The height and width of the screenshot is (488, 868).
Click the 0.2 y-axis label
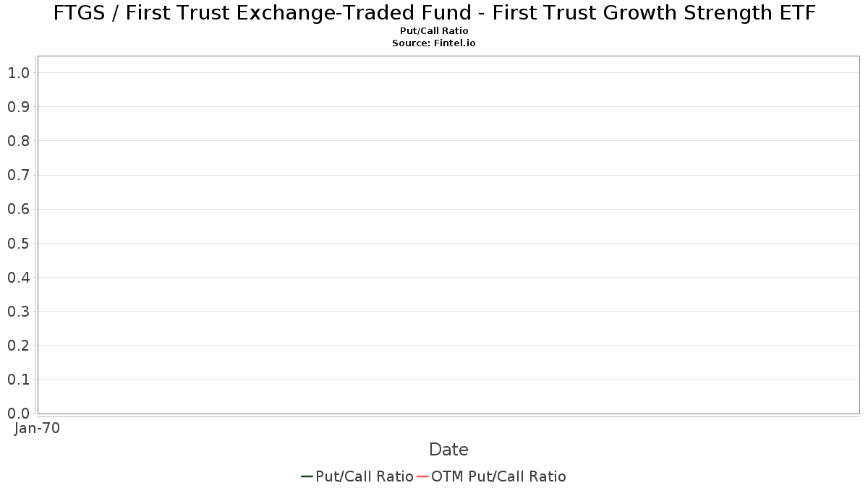pyautogui.click(x=18, y=346)
